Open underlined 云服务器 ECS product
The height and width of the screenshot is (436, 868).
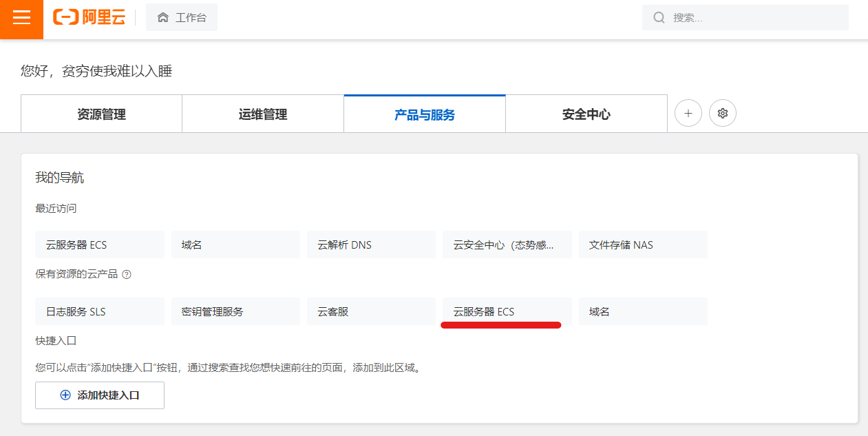[x=507, y=311]
